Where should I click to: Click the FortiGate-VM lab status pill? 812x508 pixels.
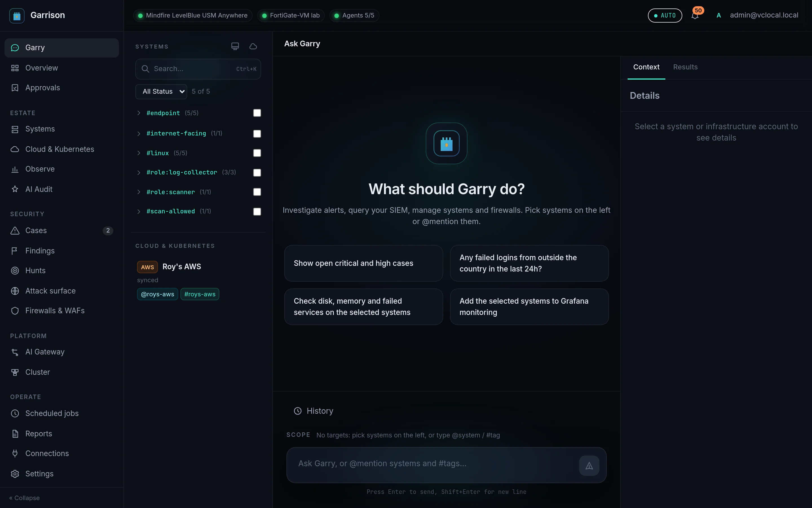coord(291,16)
